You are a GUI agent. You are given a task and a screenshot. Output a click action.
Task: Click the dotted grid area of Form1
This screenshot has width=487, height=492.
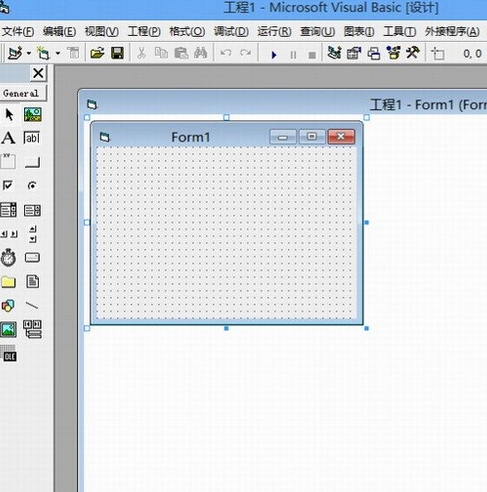226,233
